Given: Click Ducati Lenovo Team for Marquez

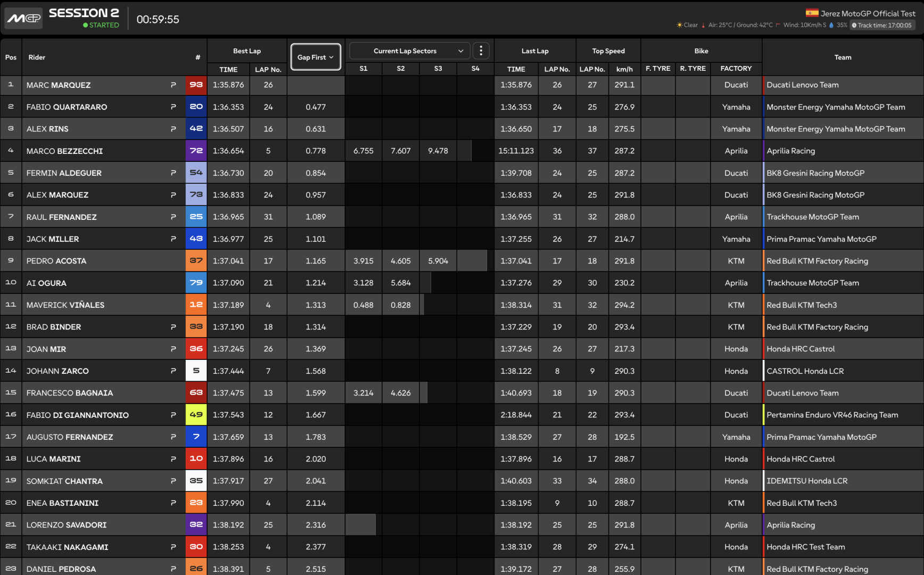Looking at the screenshot, I should [802, 85].
